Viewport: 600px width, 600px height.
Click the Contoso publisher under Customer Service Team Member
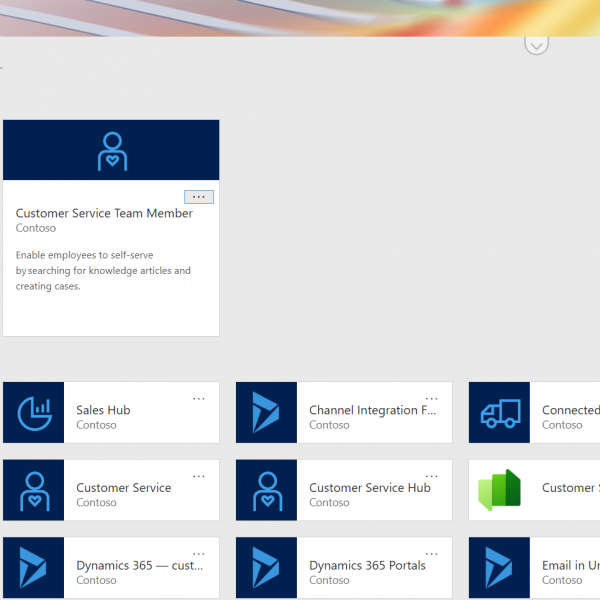36,228
